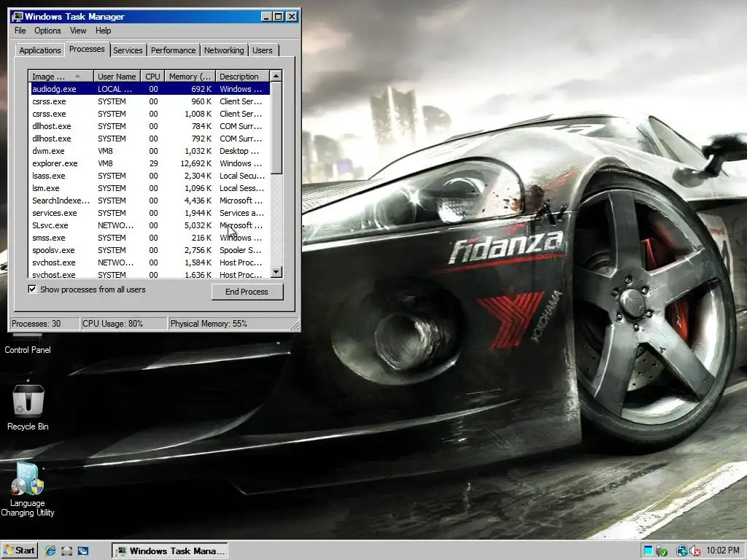
Task: Click the 10:02 PM system clock
Action: [723, 551]
